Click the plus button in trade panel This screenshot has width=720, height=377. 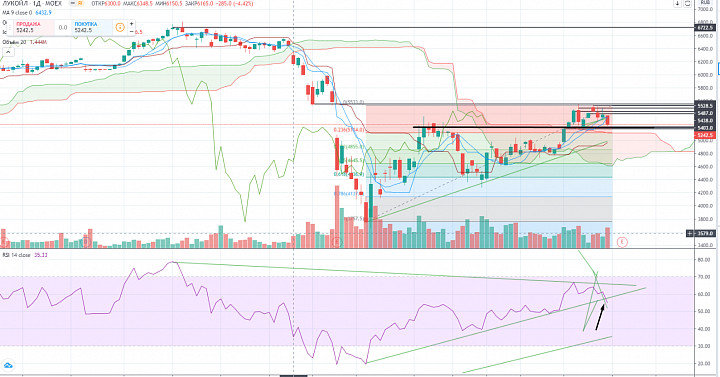point(131,23)
